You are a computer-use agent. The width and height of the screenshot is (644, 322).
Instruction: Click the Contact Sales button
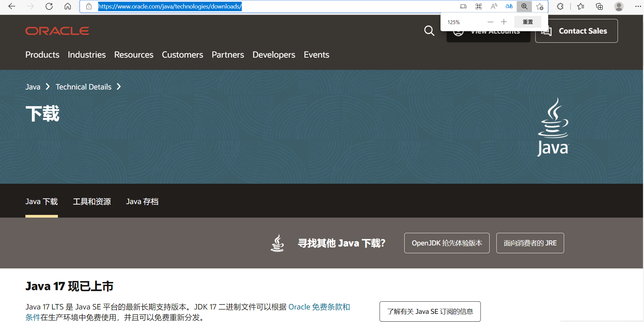[x=576, y=31]
